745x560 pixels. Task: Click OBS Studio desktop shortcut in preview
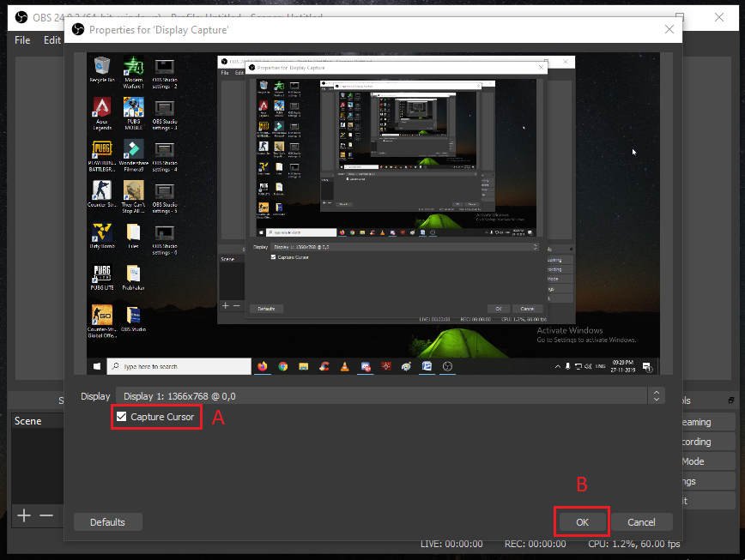tap(133, 316)
